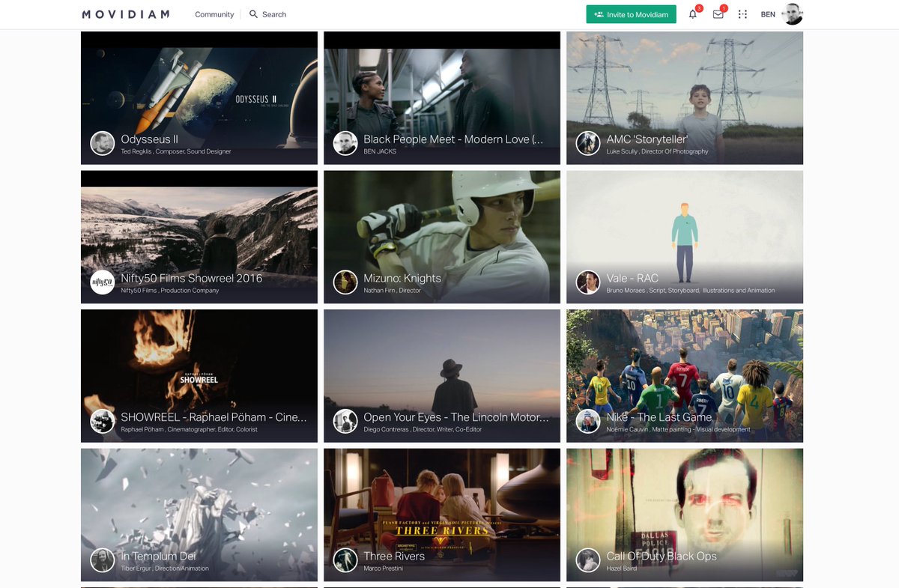Open the In Templum Dei title

point(159,556)
